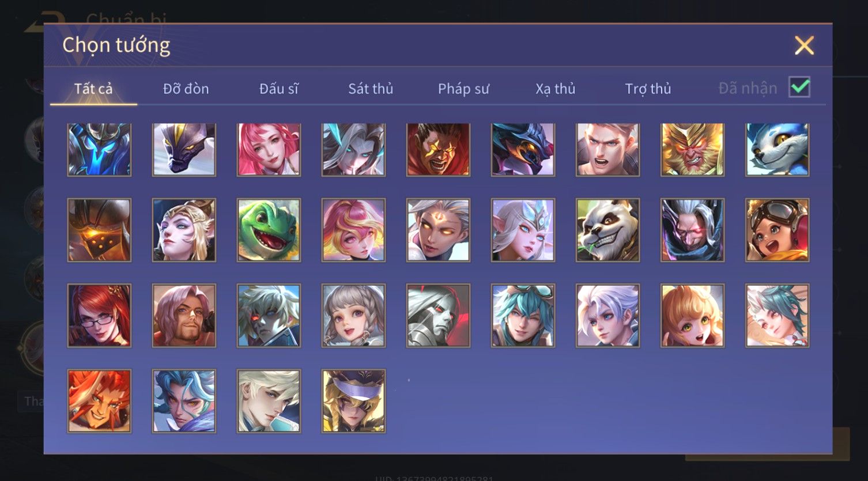Show the Pháp sư hero category

point(463,89)
